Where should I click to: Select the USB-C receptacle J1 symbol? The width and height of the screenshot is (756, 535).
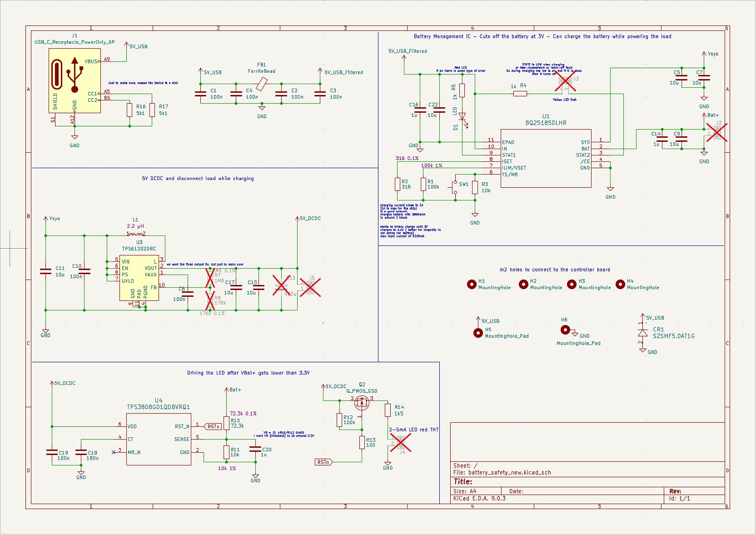pyautogui.click(x=74, y=81)
